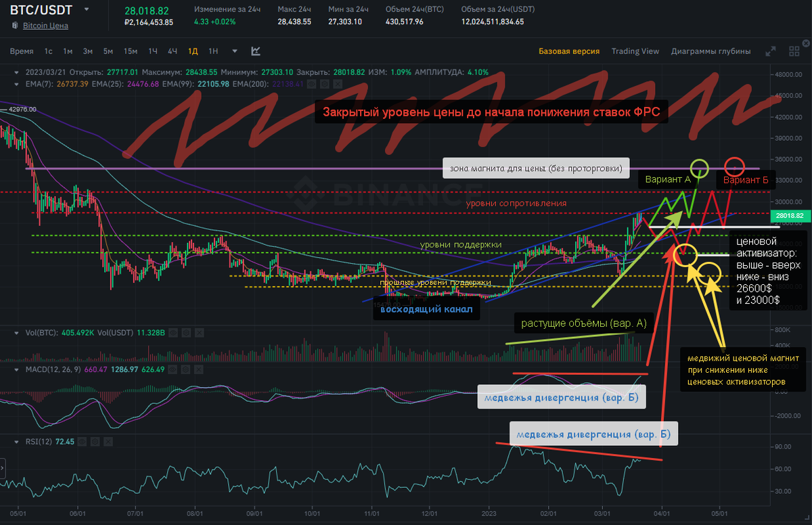This screenshot has width=812, height=525.
Task: Switch to Диаграммы глубины tab
Action: pos(711,51)
